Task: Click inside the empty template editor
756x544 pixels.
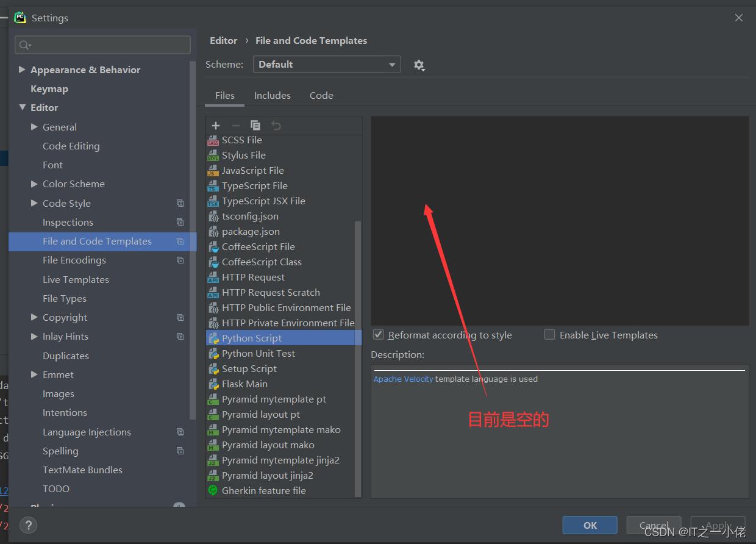Action: (x=560, y=221)
